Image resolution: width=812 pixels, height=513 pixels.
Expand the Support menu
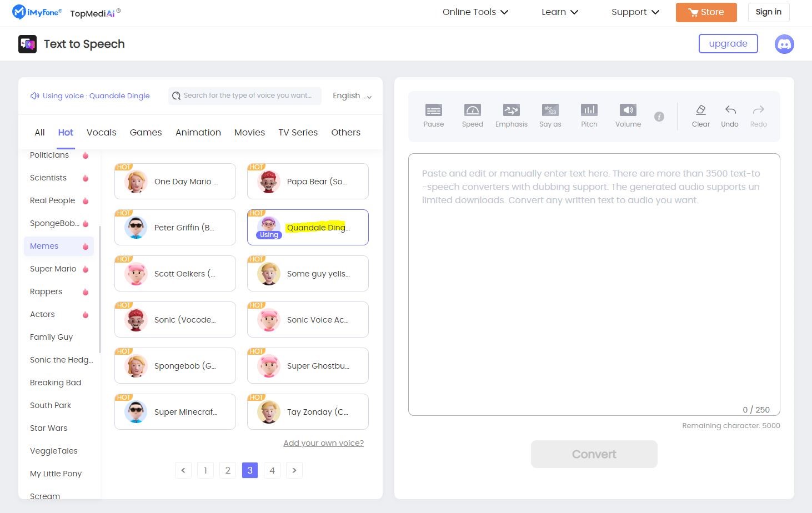click(635, 12)
